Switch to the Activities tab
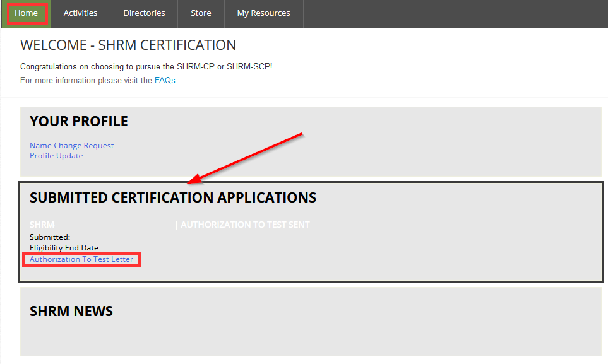Image resolution: width=608 pixels, height=364 pixels. click(80, 13)
